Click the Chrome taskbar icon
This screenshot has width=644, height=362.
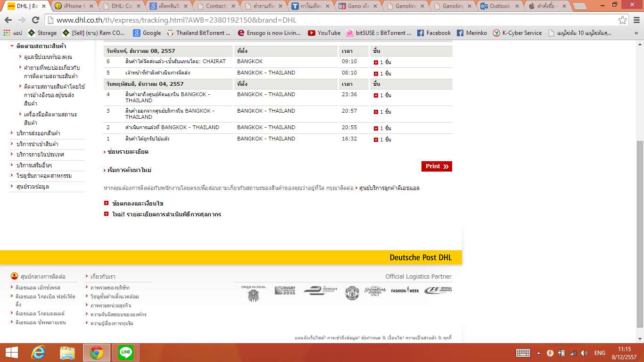tap(97, 353)
